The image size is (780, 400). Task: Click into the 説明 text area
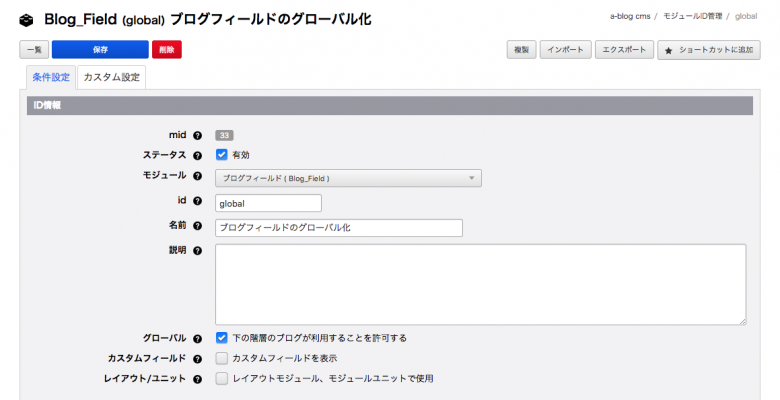pos(480,284)
